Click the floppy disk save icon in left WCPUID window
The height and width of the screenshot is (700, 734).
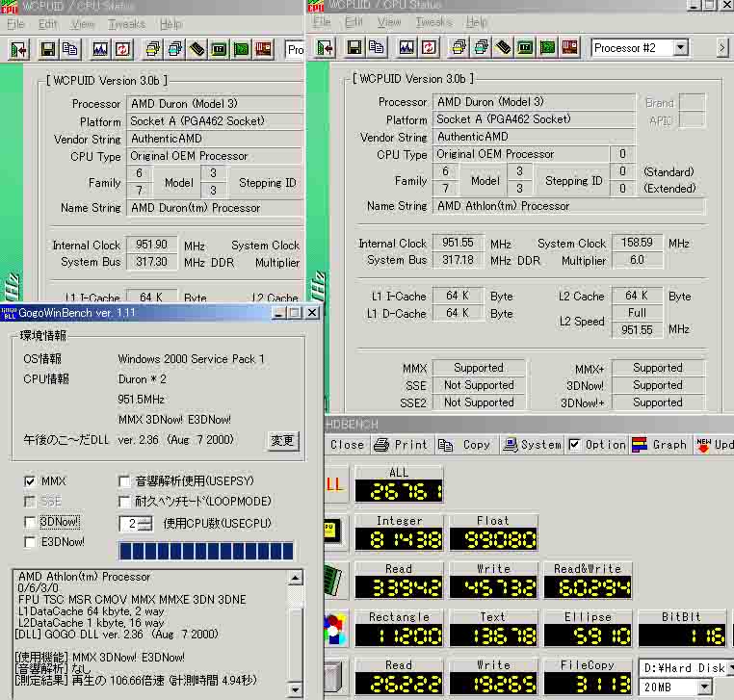click(x=48, y=49)
